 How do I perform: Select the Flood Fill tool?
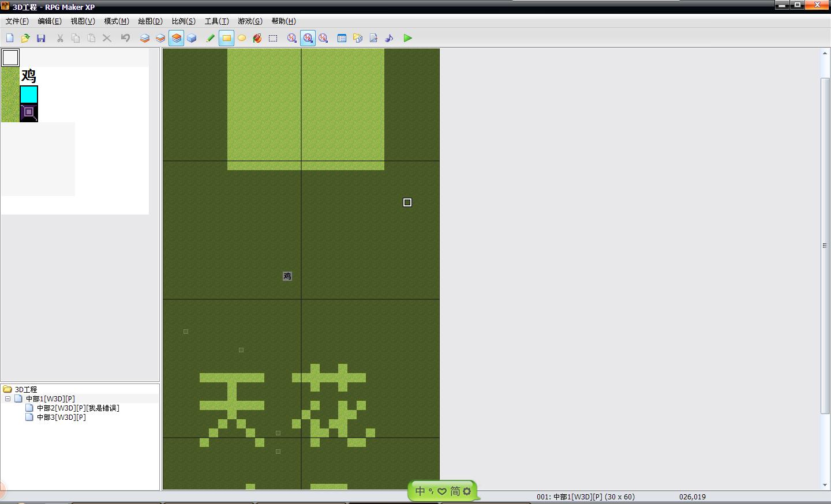[257, 38]
